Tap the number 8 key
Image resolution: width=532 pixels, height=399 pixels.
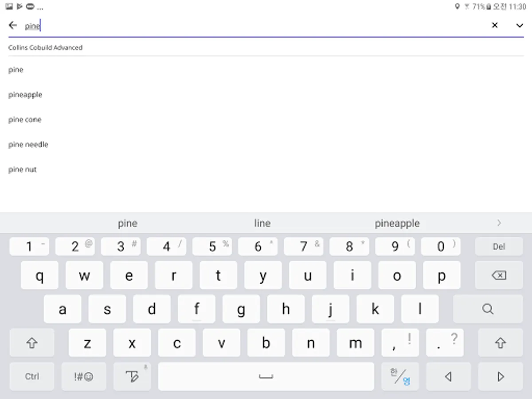tap(349, 246)
